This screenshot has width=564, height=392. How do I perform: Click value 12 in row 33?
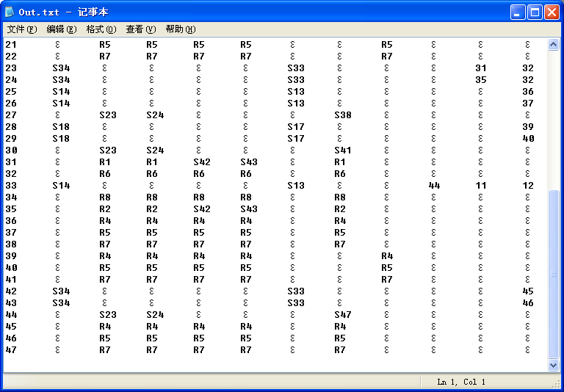(528, 186)
